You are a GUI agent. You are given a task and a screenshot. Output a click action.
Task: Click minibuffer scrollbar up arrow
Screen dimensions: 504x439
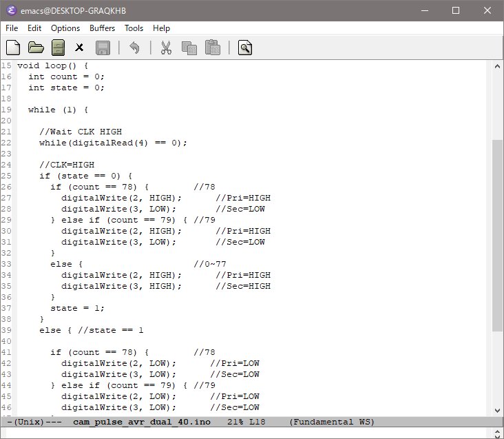pyautogui.click(x=497, y=432)
